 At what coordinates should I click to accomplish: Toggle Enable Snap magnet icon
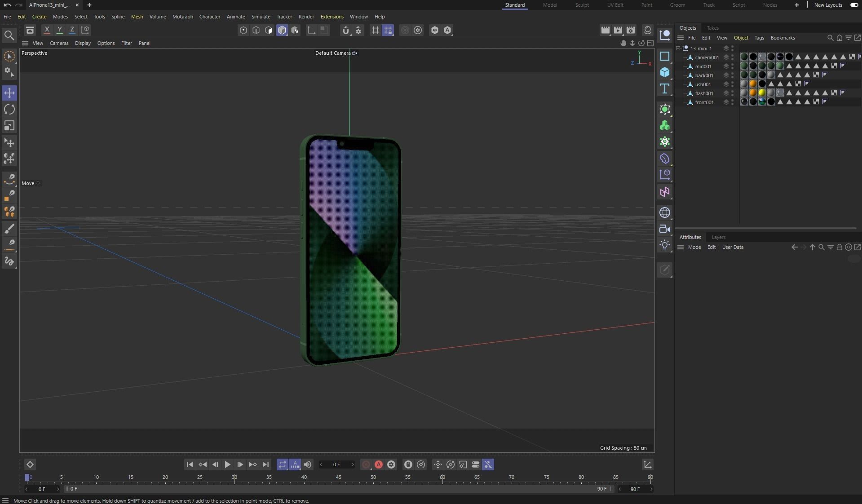345,30
